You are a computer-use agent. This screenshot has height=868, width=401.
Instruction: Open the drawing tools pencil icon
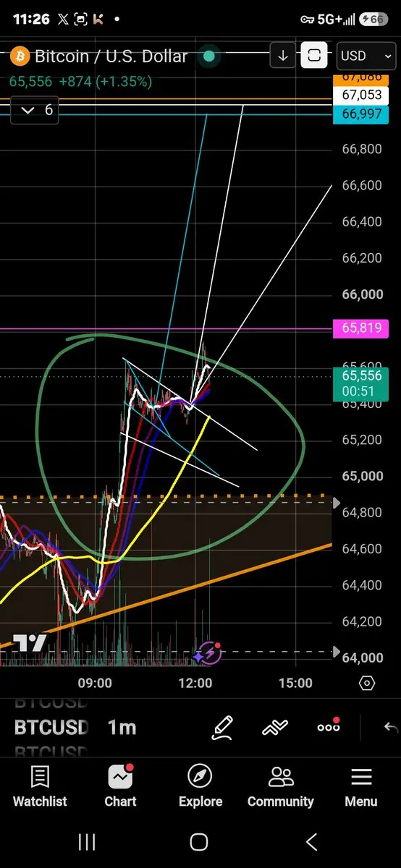(x=222, y=728)
